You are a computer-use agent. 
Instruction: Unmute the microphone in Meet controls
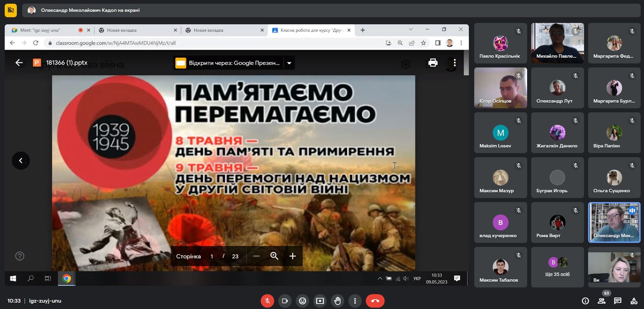[267, 301]
